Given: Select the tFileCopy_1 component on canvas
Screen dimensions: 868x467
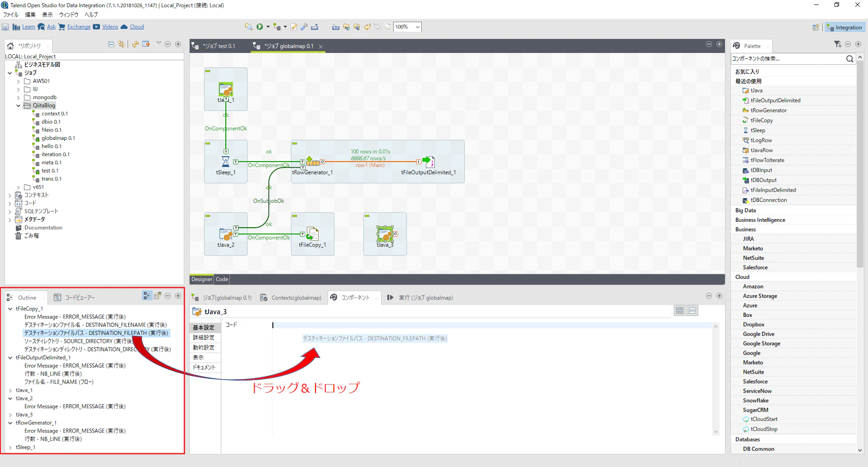Looking at the screenshot, I should (312, 234).
